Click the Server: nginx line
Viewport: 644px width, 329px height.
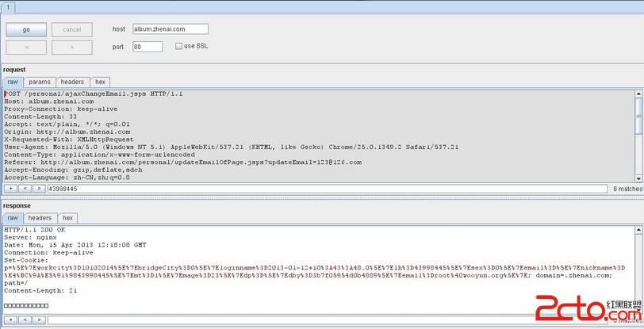pos(30,237)
